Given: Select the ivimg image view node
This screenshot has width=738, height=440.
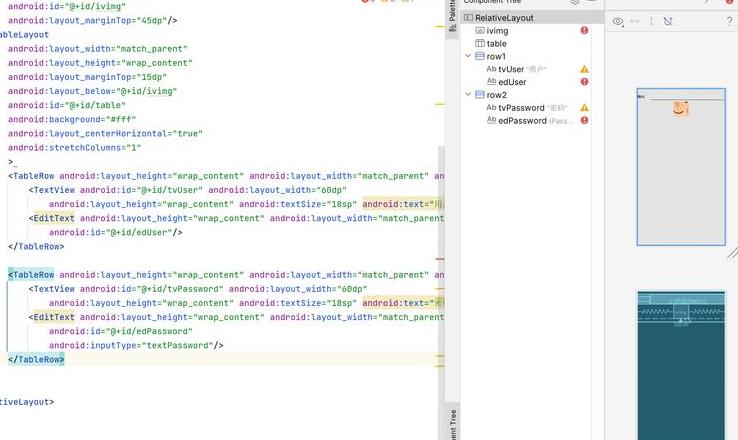Looking at the screenshot, I should [497, 31].
